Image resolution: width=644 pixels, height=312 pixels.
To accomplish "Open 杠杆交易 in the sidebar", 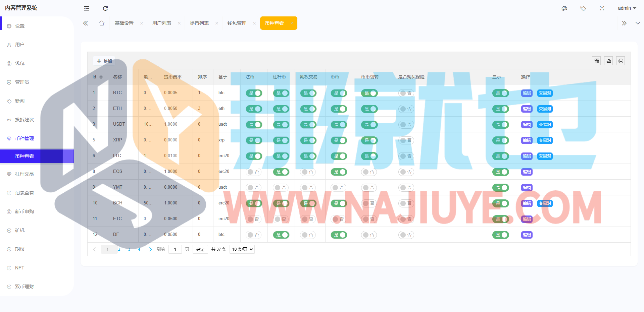I will click(24, 174).
